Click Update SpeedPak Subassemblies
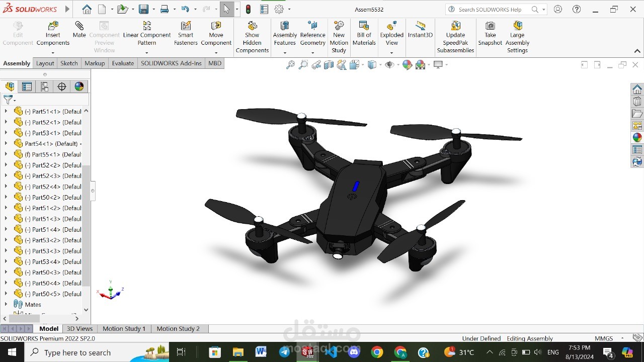The image size is (644, 362). 455,30
